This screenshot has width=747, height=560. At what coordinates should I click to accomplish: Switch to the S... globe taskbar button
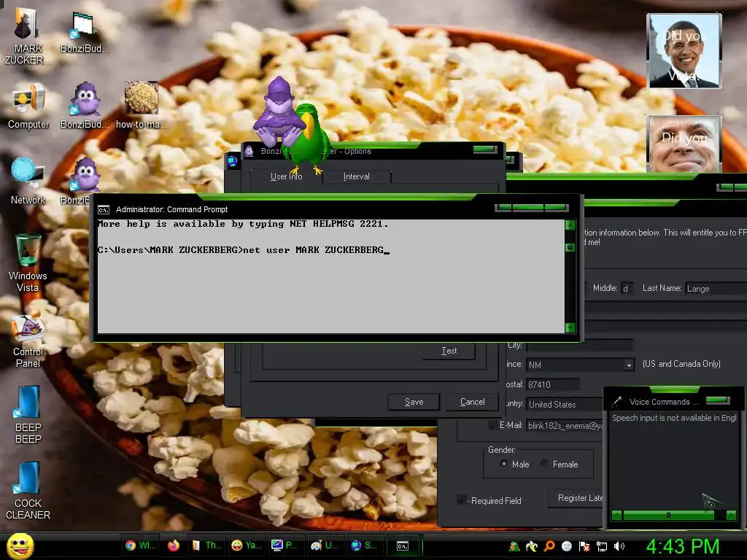365,545
